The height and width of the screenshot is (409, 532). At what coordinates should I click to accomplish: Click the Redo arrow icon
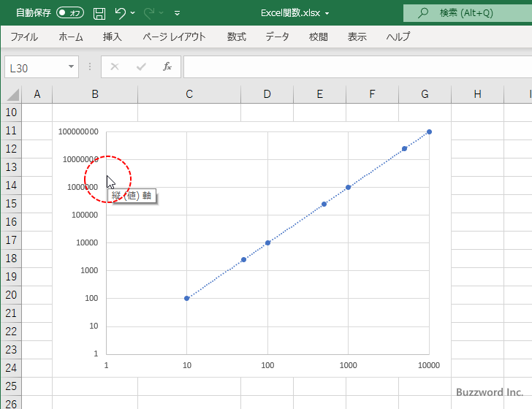pos(148,13)
